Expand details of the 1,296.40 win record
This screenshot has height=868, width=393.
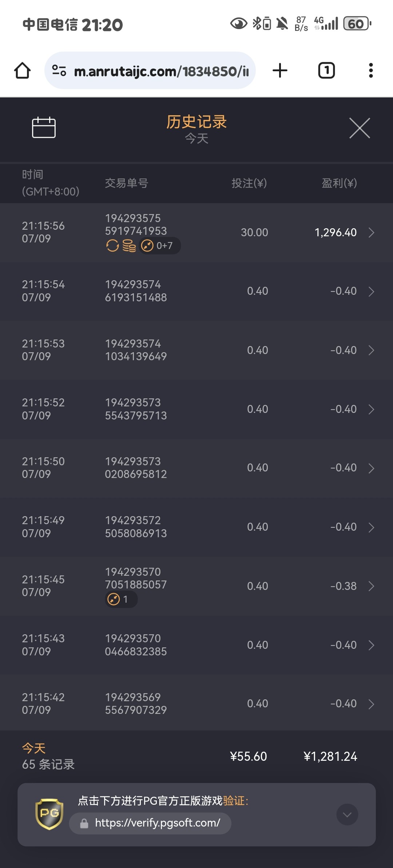[x=371, y=233]
